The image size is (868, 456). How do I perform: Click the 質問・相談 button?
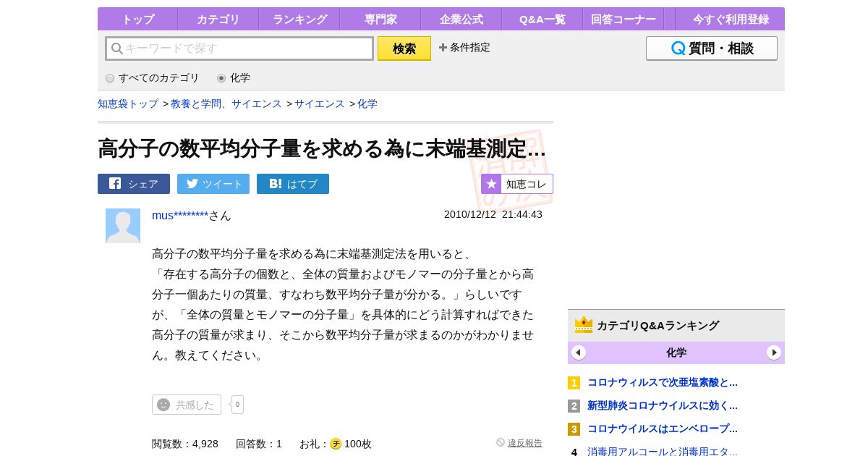point(712,48)
